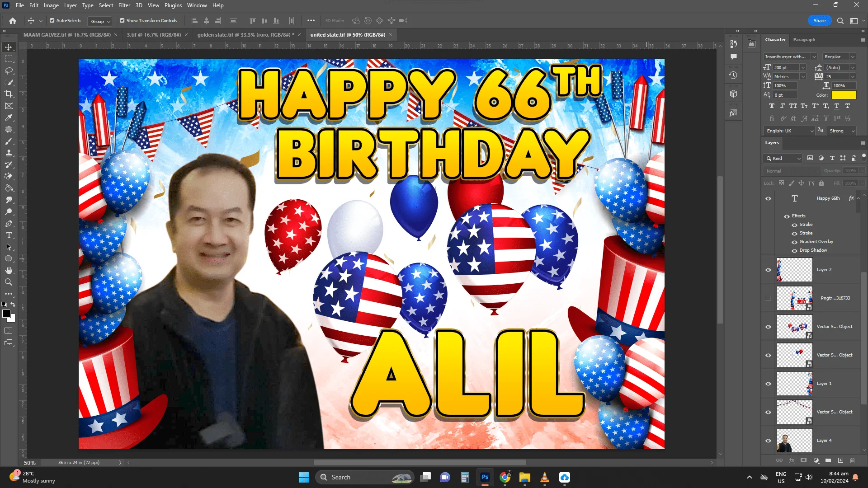
Task: Click horizontal canvas scrollbar thumb
Action: tap(420, 463)
